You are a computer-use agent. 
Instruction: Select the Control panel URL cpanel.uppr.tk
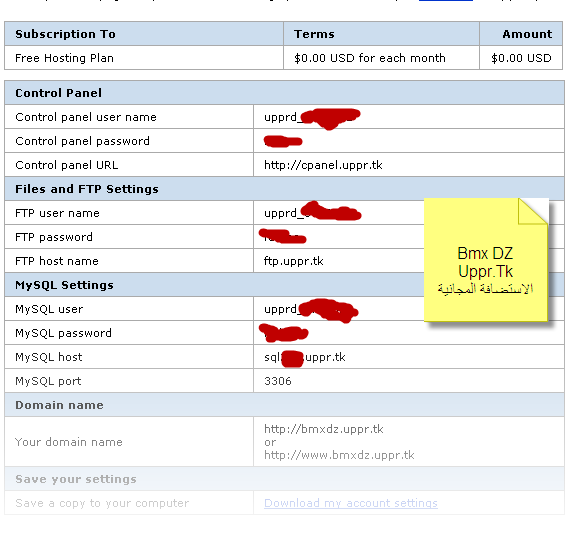(x=323, y=165)
